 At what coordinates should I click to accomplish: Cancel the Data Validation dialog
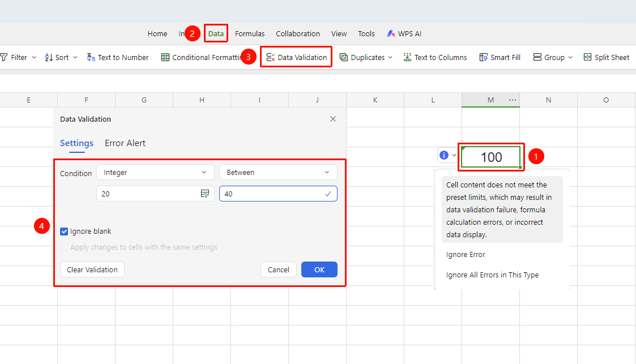click(x=279, y=269)
